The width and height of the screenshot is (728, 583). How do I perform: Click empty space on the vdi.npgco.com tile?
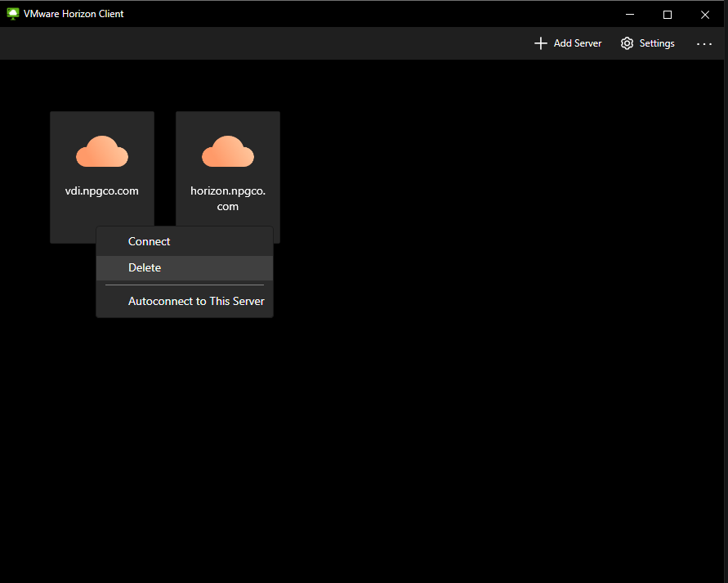[x=74, y=219]
